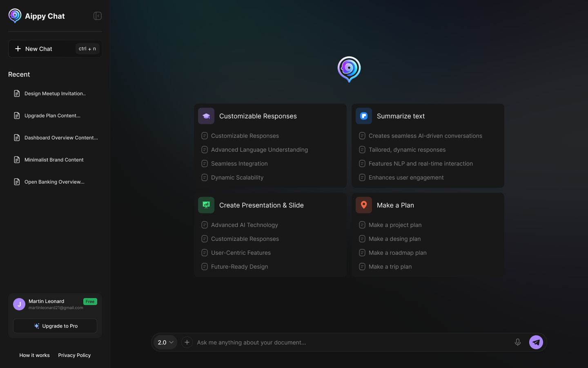Click the chat icon beside Make a project plan

362,225
